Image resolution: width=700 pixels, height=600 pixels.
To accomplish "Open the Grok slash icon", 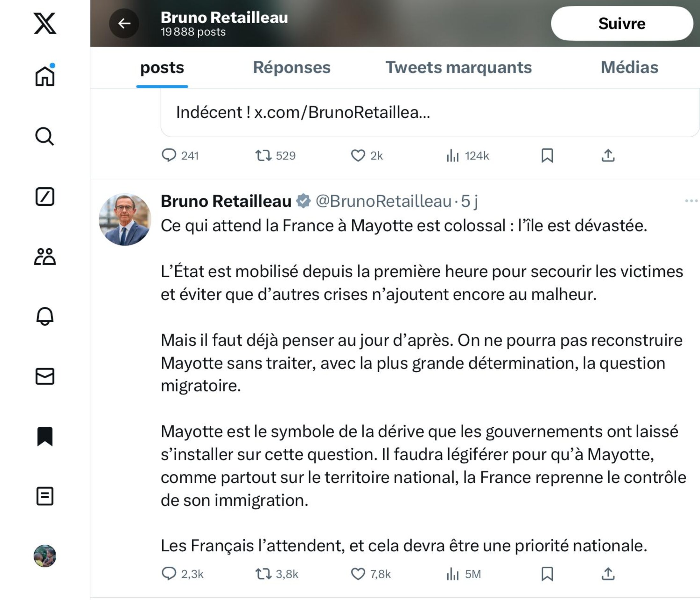I will coord(45,197).
